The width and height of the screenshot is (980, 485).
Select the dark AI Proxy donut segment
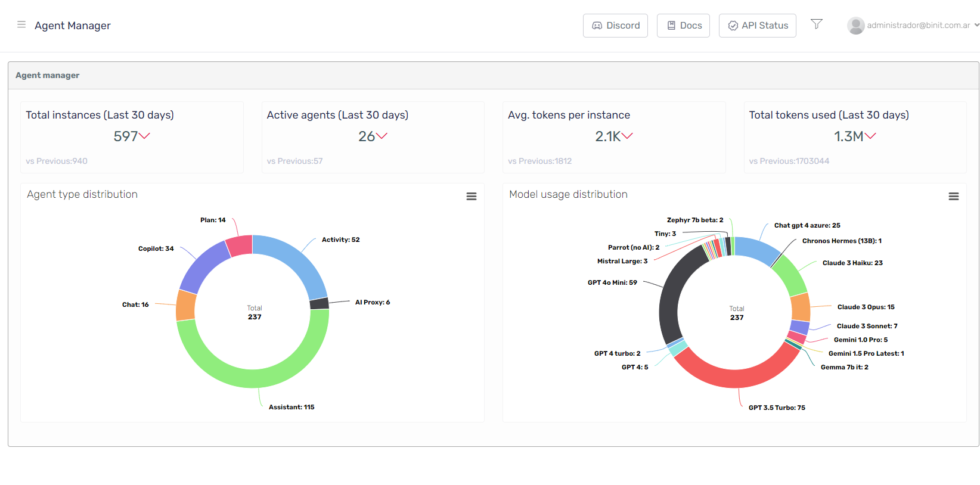(x=320, y=303)
